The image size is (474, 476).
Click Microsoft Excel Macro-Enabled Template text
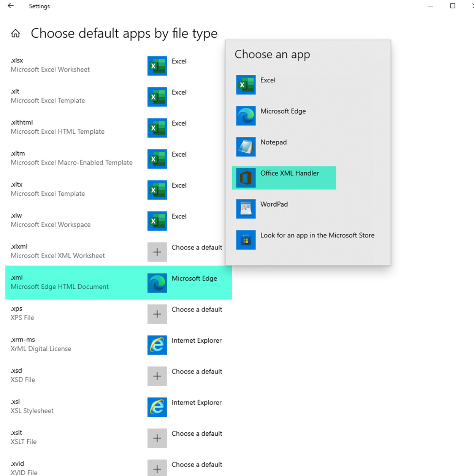coord(72,163)
